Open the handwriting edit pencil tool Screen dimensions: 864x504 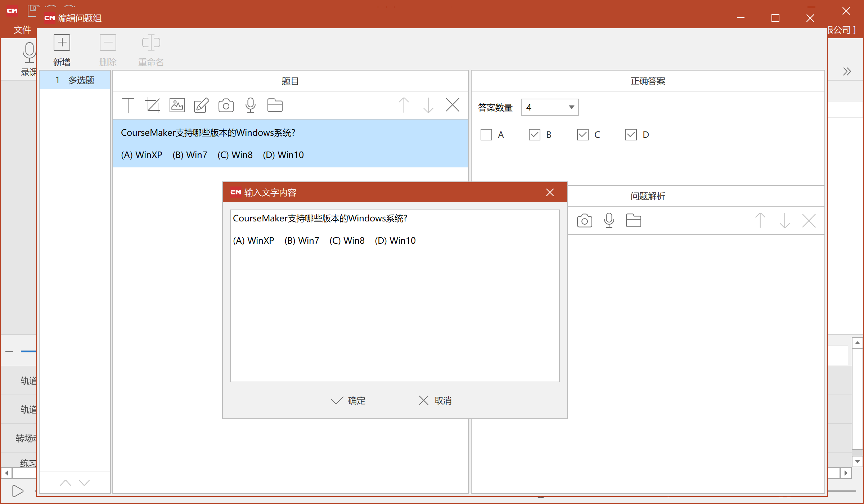coord(202,105)
